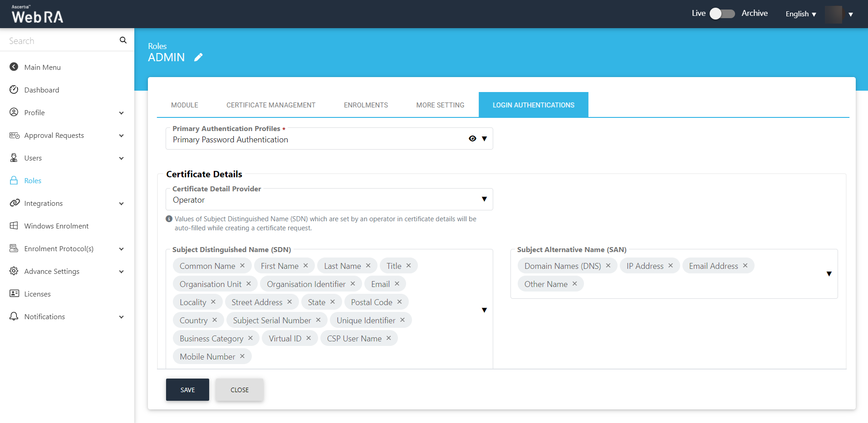Remove the Common Name SDN tag
Viewport: 868px width, 423px height.
(242, 266)
